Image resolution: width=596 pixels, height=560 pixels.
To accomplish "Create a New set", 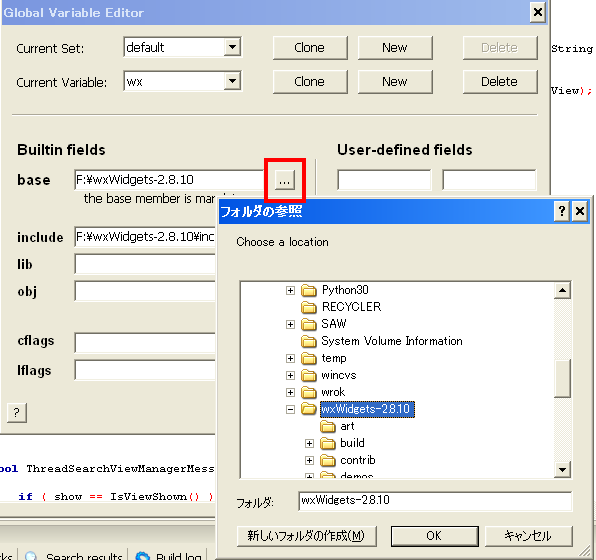I will [x=395, y=48].
